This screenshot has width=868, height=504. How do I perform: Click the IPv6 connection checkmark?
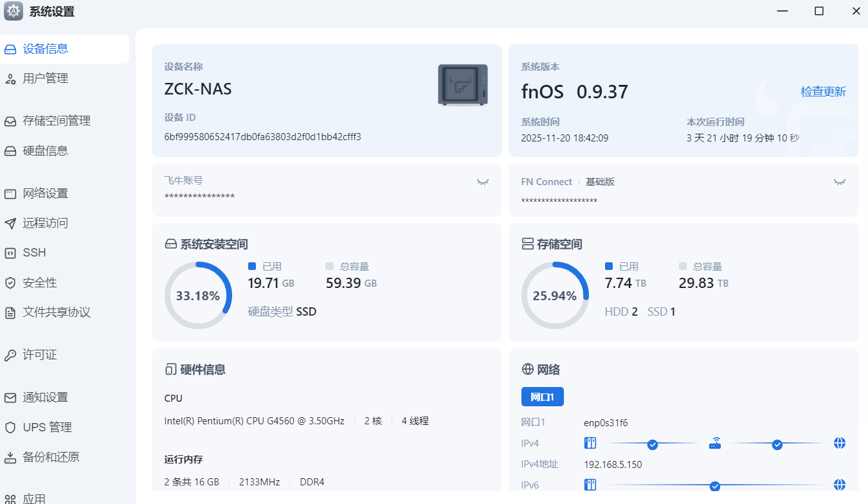715,486
